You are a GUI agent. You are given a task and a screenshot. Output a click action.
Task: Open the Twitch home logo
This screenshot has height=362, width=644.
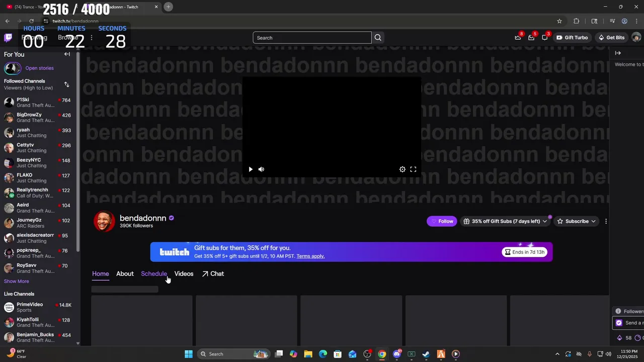pos(8,38)
